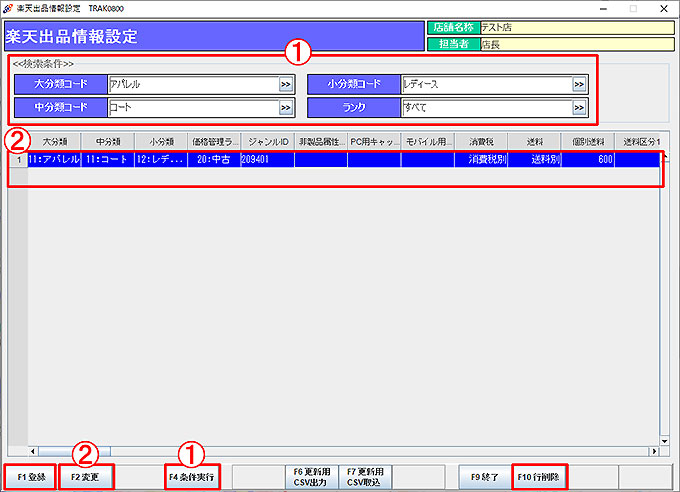Open the 小分類コード lookup arrow button
The height and width of the screenshot is (492, 680).
point(579,85)
